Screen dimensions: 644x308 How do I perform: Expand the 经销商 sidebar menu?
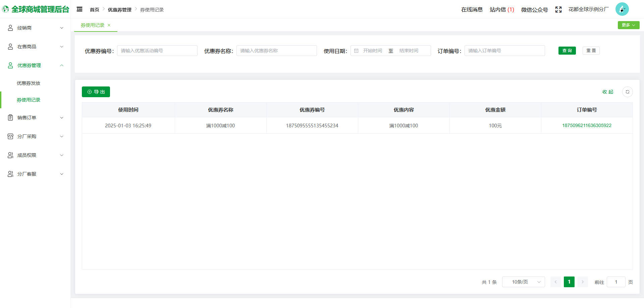click(x=35, y=28)
